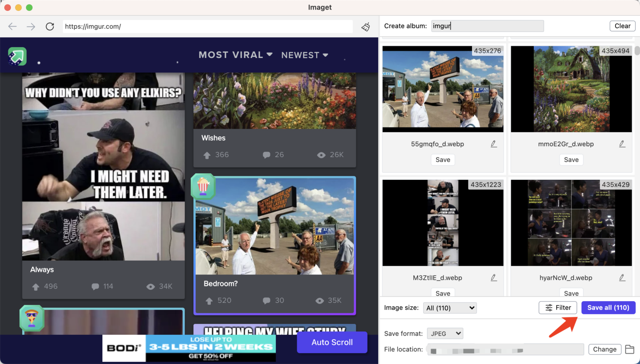640x364 pixels.
Task: Open the folder icon beside File location
Action: [x=629, y=349]
